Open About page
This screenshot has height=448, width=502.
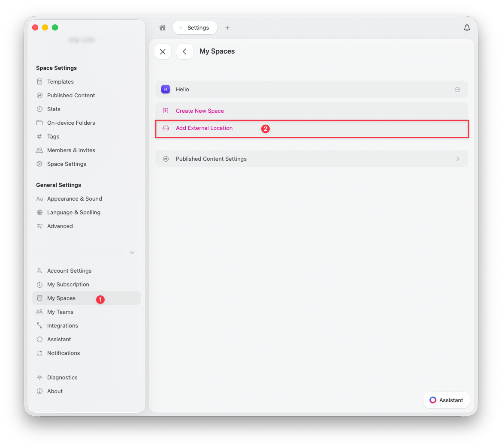click(x=55, y=391)
